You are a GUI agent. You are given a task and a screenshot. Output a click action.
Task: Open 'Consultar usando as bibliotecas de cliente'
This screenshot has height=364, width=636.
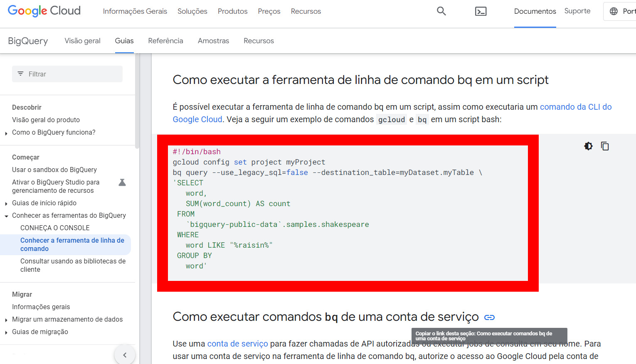[x=73, y=265]
